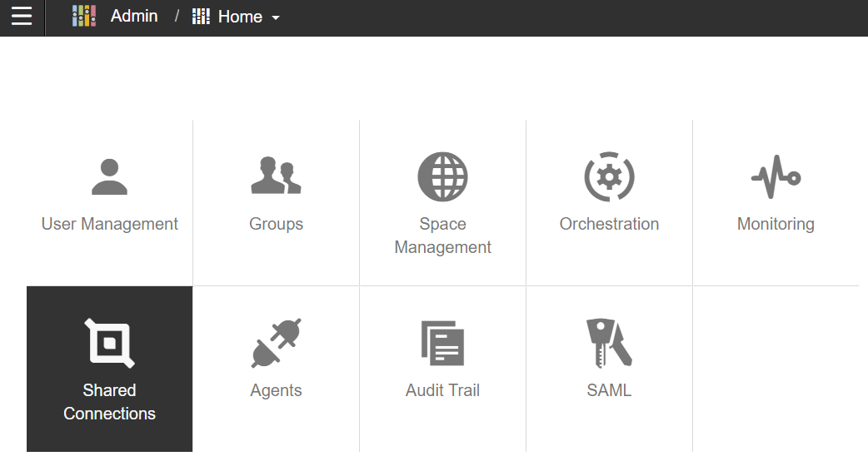
Task: Click the Monitoring tile label
Action: pos(776,224)
